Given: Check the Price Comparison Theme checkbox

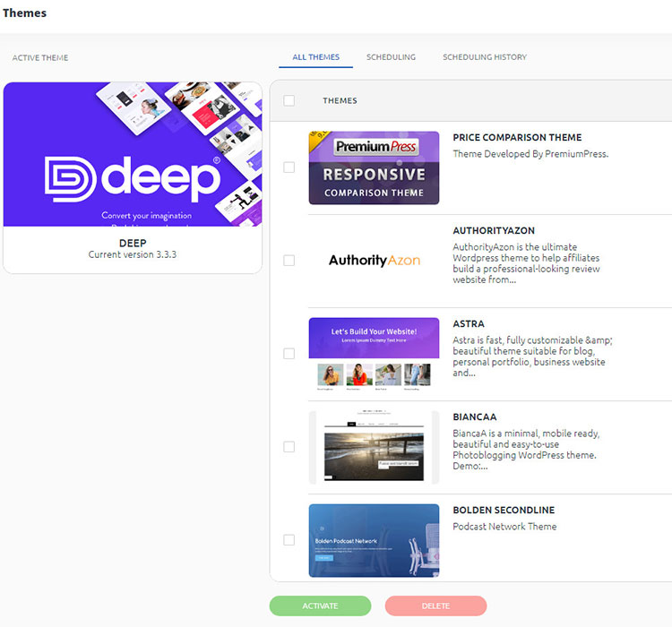Looking at the screenshot, I should click(x=289, y=167).
